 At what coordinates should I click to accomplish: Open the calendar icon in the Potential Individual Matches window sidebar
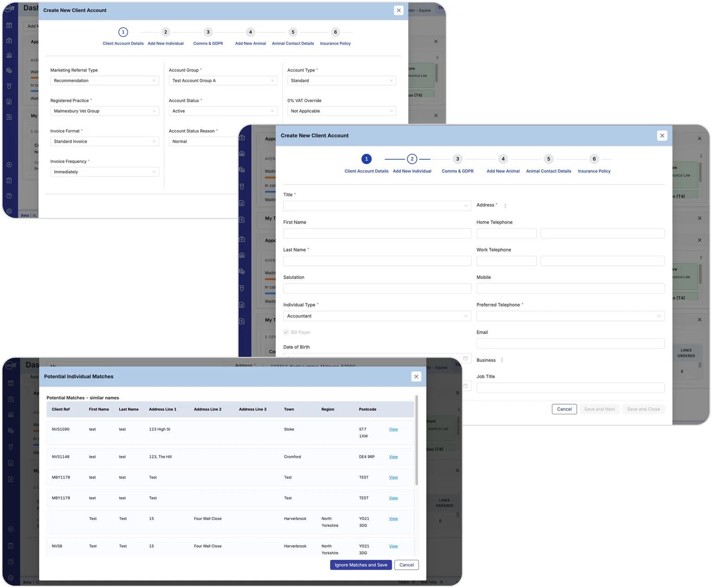[x=11, y=383]
